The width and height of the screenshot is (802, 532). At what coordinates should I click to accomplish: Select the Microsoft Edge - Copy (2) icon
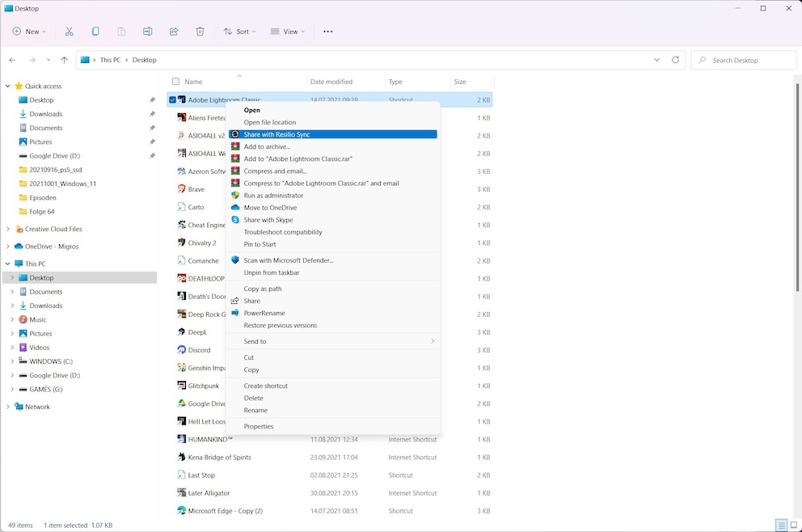point(182,510)
